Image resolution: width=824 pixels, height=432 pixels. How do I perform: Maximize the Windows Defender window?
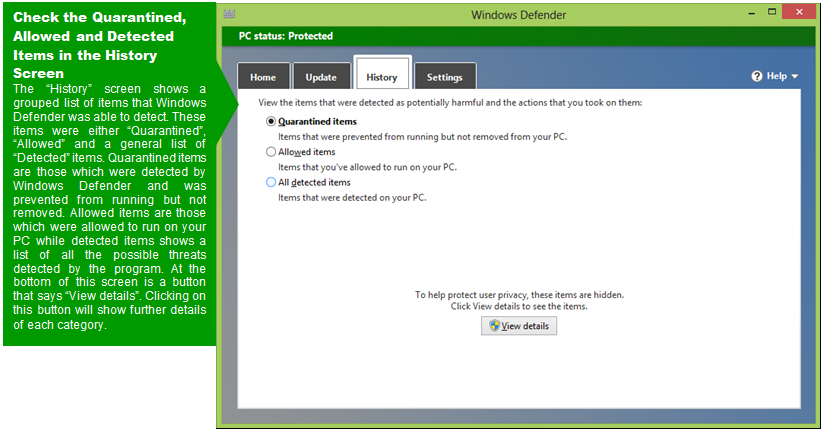[x=771, y=12]
